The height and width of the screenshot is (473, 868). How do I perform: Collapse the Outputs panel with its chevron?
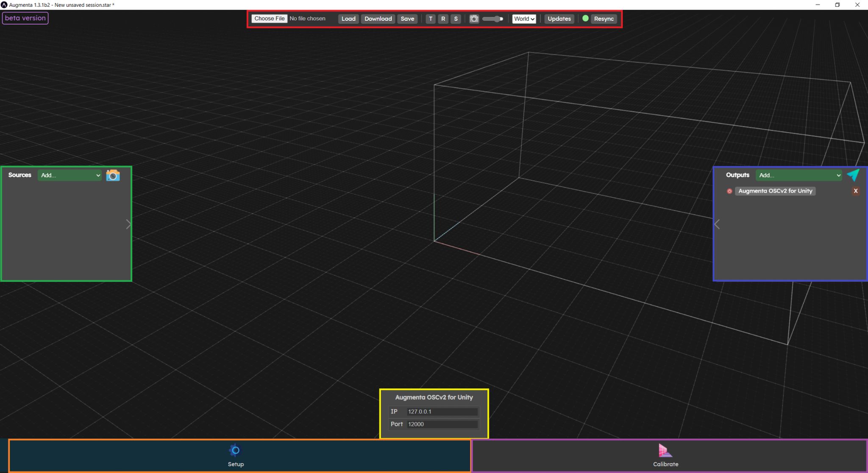pyautogui.click(x=717, y=224)
